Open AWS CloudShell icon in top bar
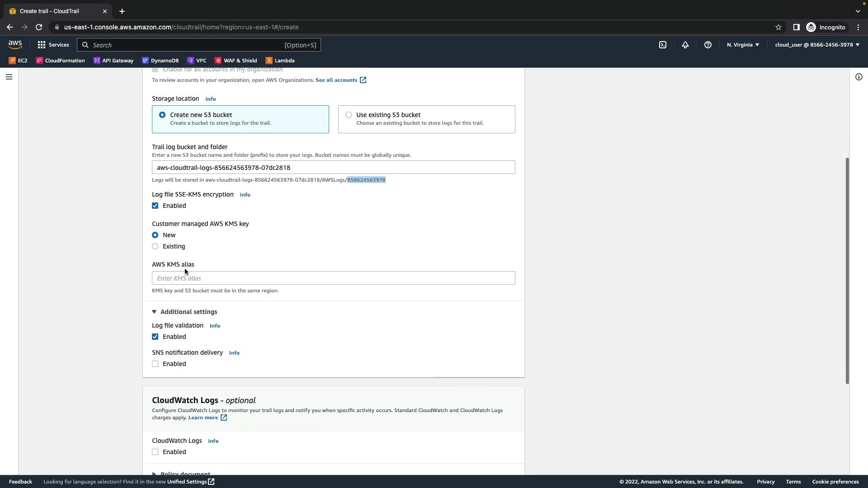 click(662, 45)
